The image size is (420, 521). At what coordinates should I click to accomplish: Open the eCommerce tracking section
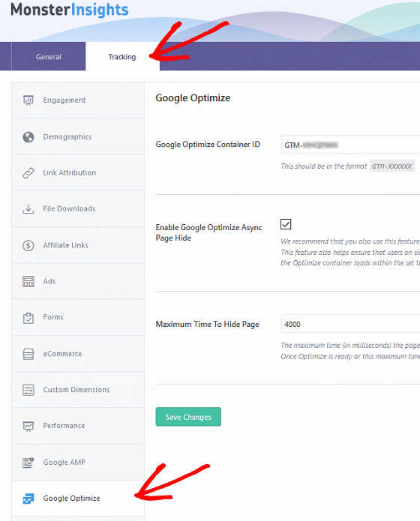78,354
